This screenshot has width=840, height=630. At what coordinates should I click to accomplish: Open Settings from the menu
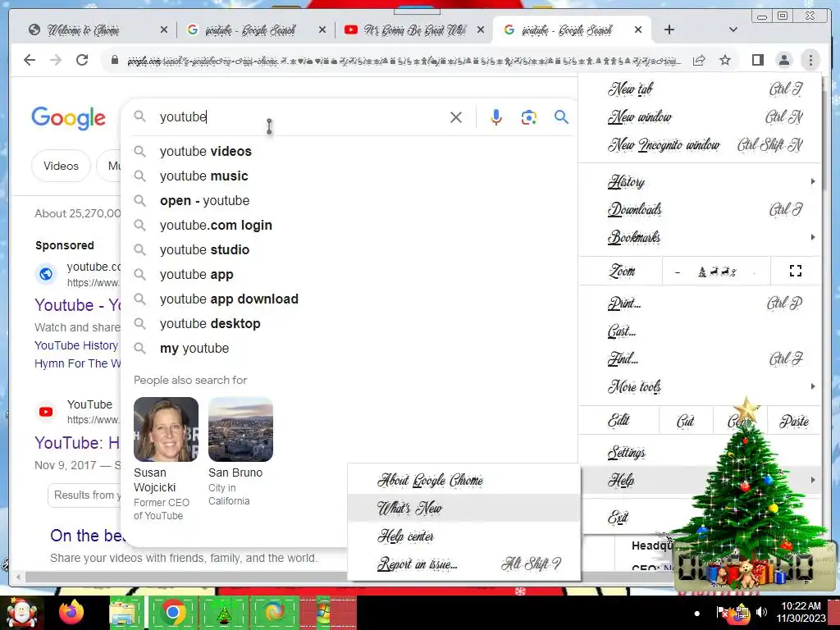(701, 453)
